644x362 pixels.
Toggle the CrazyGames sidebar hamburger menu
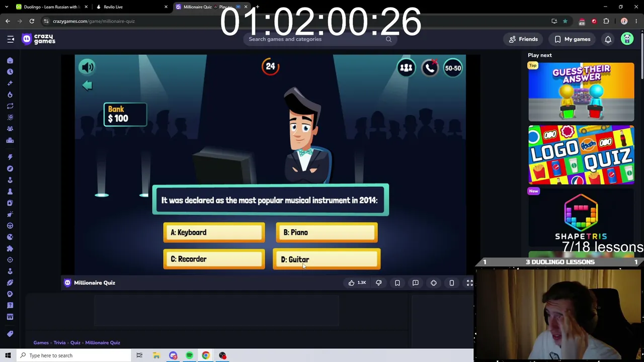11,39
